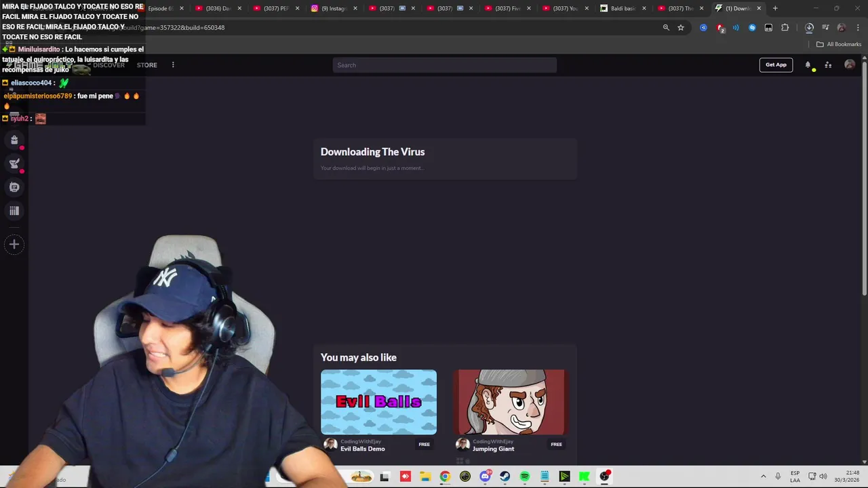The width and height of the screenshot is (868, 488).
Task: Click the Get App button
Action: (776, 65)
